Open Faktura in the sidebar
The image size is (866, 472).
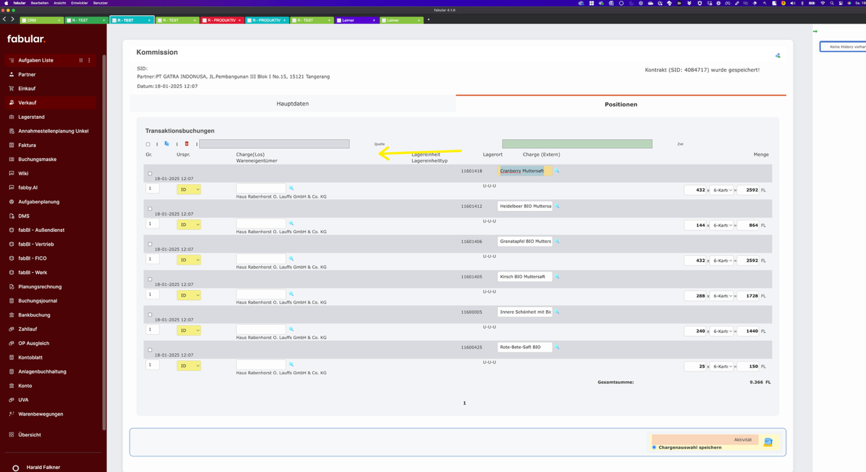coord(27,145)
